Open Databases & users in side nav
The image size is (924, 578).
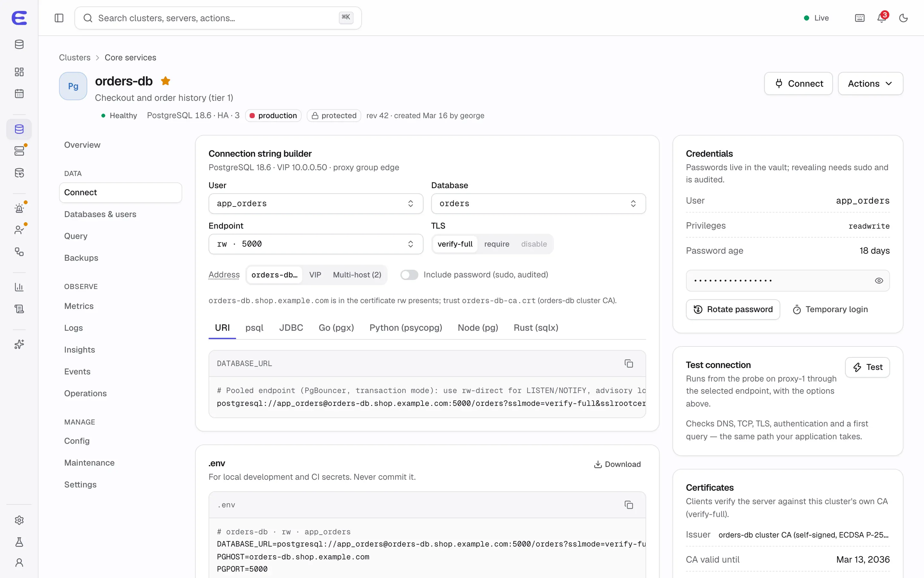[120, 214]
